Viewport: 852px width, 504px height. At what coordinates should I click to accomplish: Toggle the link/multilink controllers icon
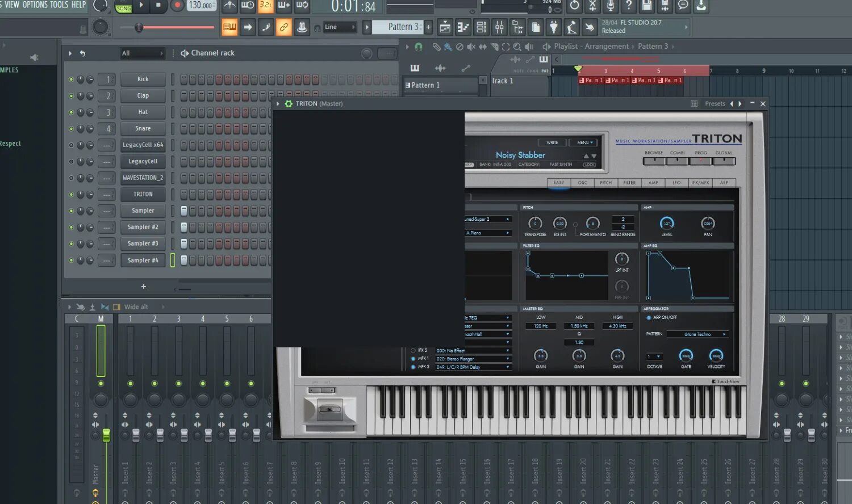[x=283, y=27]
